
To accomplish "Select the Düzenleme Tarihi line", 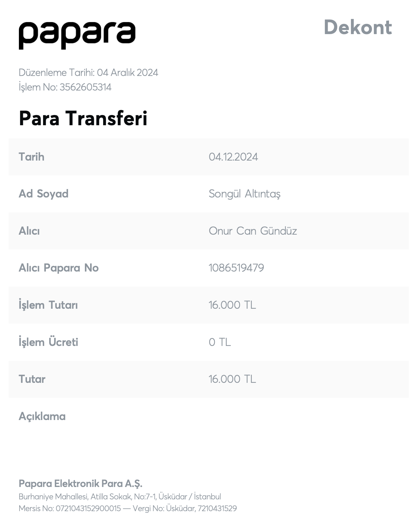I will coord(88,73).
